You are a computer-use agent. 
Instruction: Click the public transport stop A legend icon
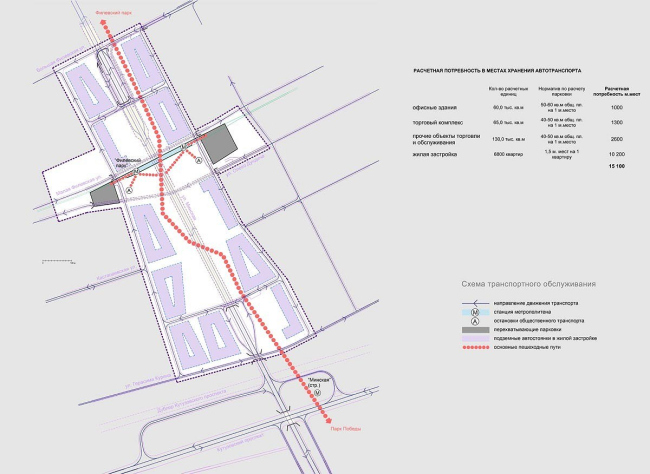click(477, 321)
